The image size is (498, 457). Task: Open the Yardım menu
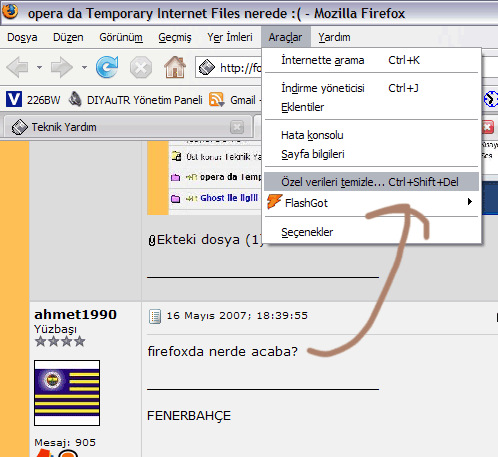tap(334, 37)
